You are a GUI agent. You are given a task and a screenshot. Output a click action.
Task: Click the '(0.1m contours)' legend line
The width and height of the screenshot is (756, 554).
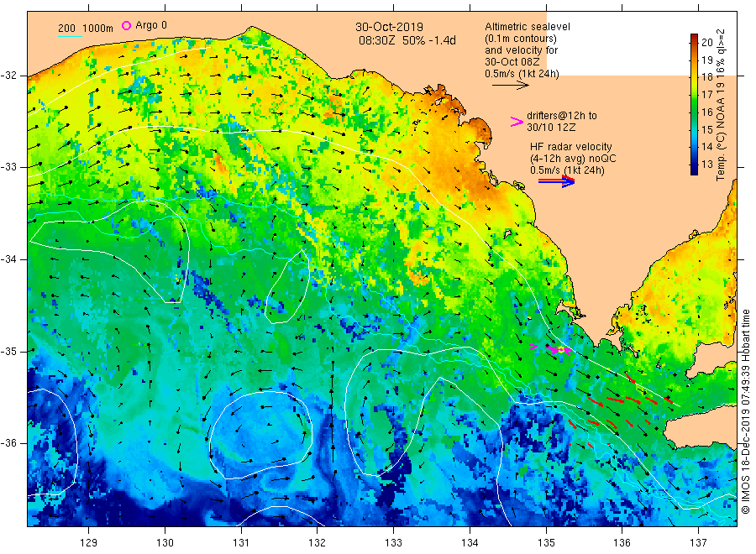pyautogui.click(x=521, y=39)
